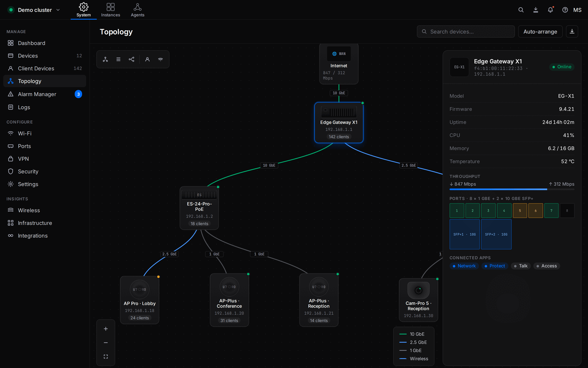Switch to the Agents tab
The height and width of the screenshot is (368, 588).
tap(138, 10)
